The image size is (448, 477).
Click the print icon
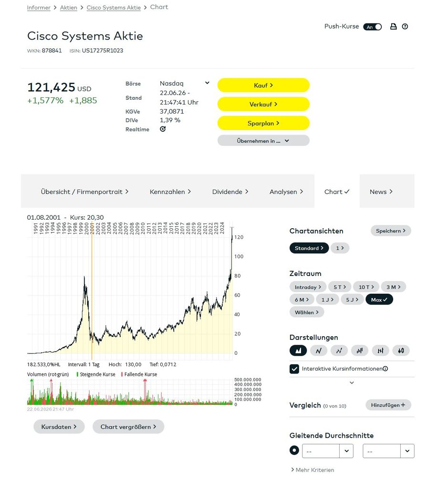pos(393,26)
